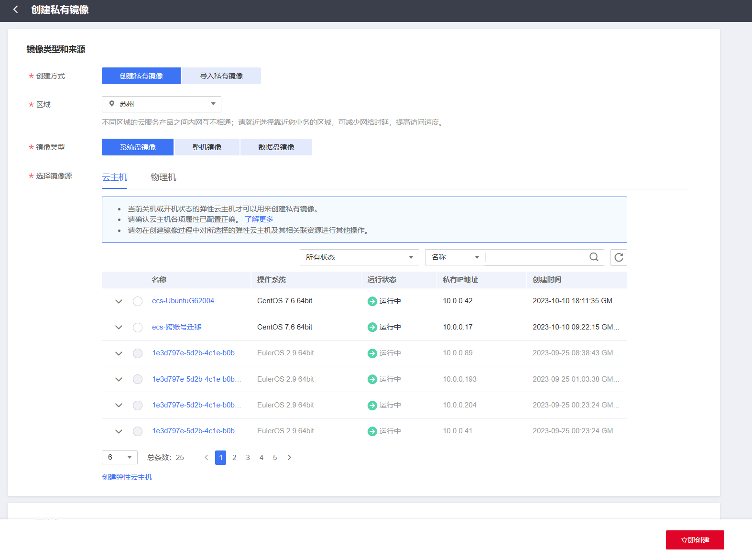Click status icon in the 10.0.0.193 row

tap(372, 379)
